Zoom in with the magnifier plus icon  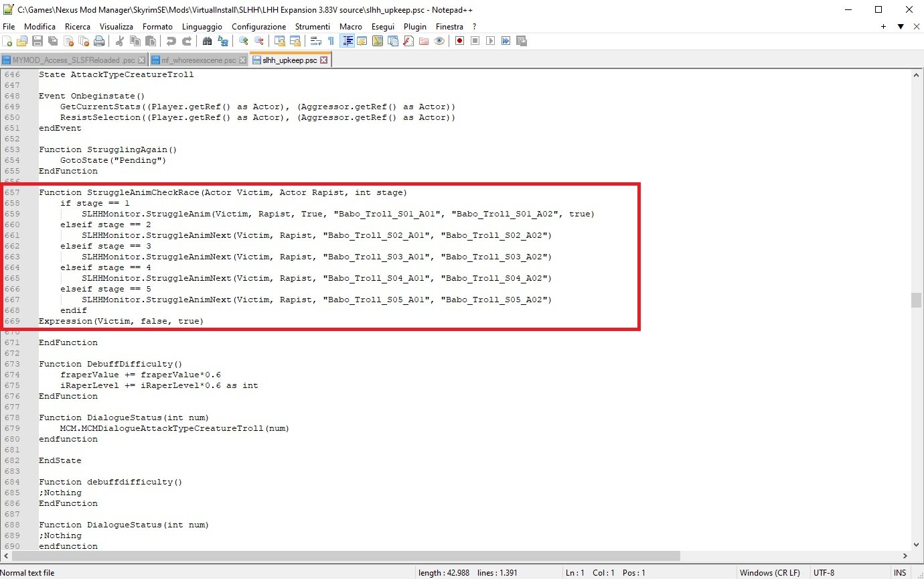[244, 41]
